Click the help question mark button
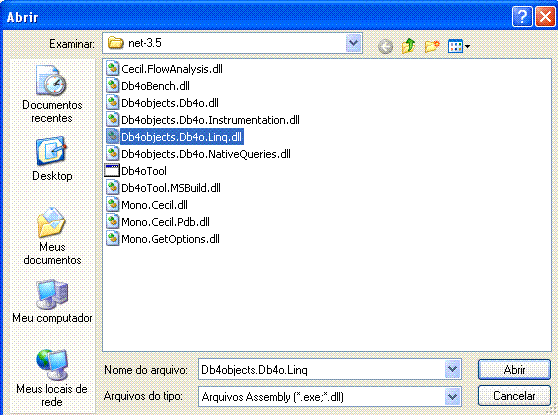Screen dimensions: 558x415 pyautogui.click(x=522, y=16)
